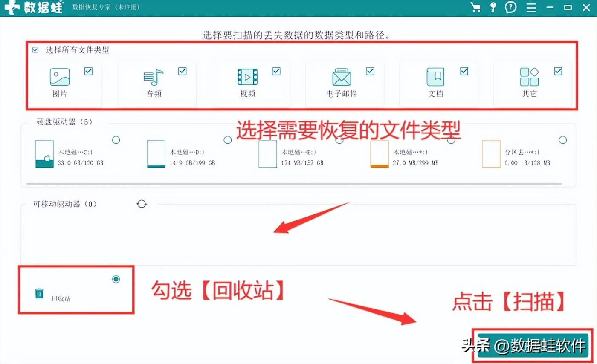
Task: Select the local disk C: radio button
Action: 116,140
